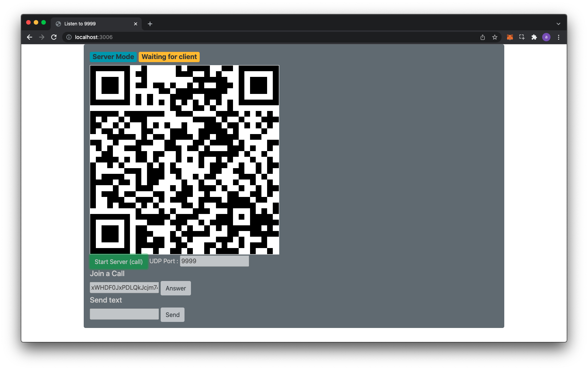
Task: Click the Send button
Action: [172, 315]
